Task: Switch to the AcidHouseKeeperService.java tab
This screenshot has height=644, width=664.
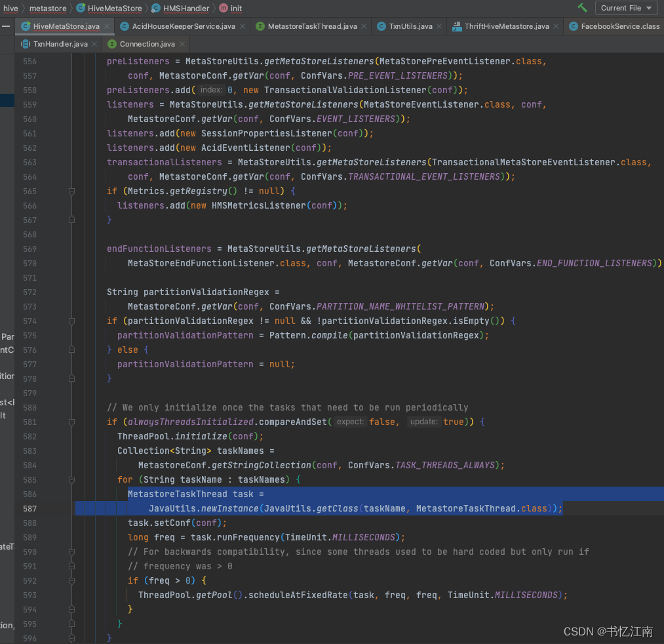Action: click(184, 26)
